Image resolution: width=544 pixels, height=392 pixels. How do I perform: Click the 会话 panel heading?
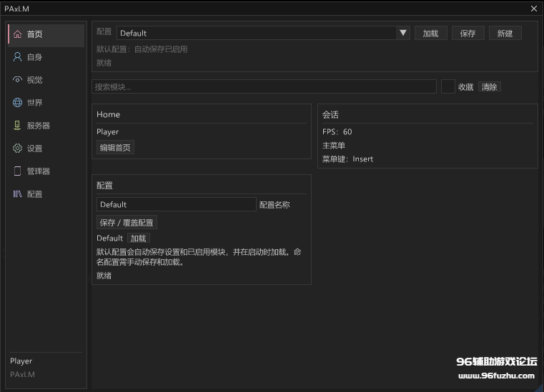tap(330, 115)
